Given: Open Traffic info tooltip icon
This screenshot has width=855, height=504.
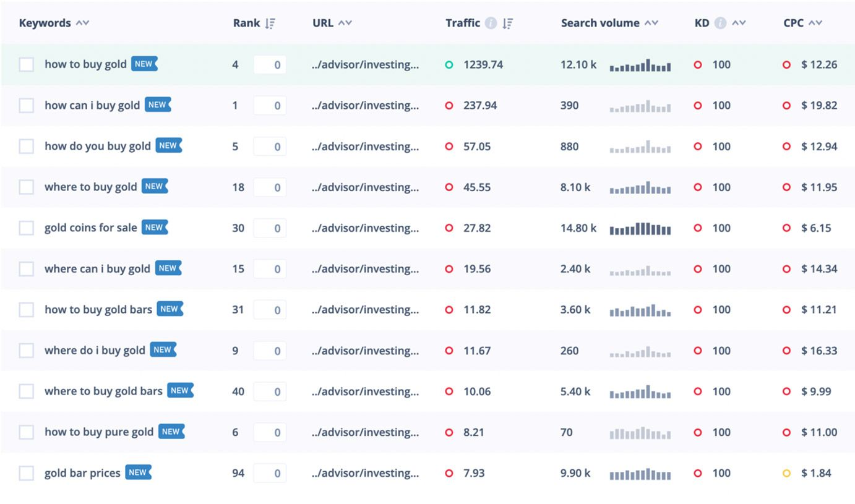Looking at the screenshot, I should point(491,23).
